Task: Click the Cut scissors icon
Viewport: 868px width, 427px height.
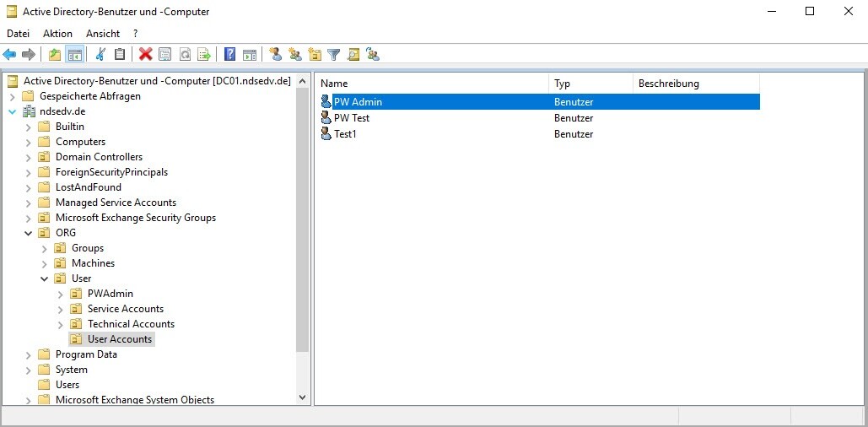Action: 100,55
